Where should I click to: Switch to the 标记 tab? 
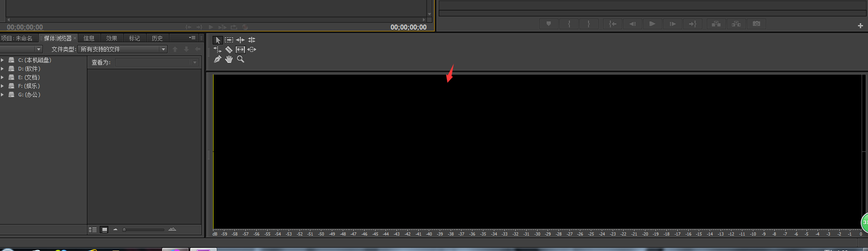tap(135, 38)
